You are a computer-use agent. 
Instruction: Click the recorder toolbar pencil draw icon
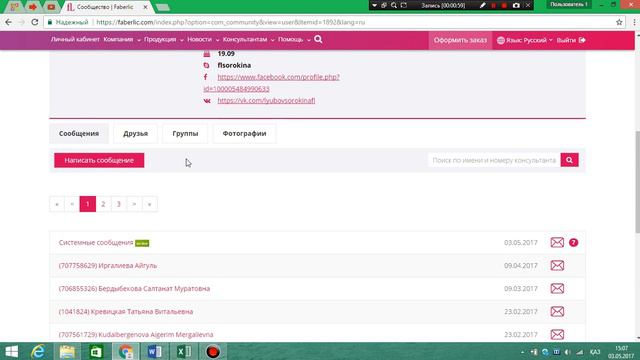(x=483, y=5)
